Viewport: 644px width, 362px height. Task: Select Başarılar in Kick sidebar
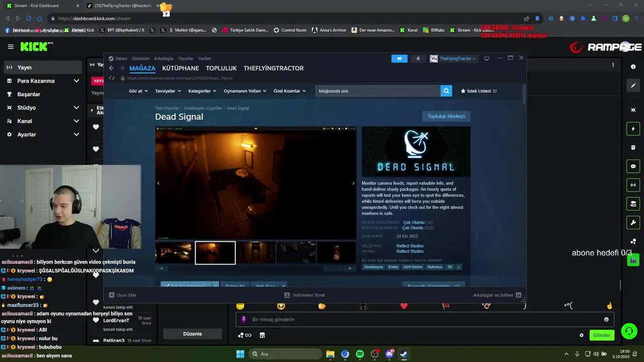click(29, 94)
